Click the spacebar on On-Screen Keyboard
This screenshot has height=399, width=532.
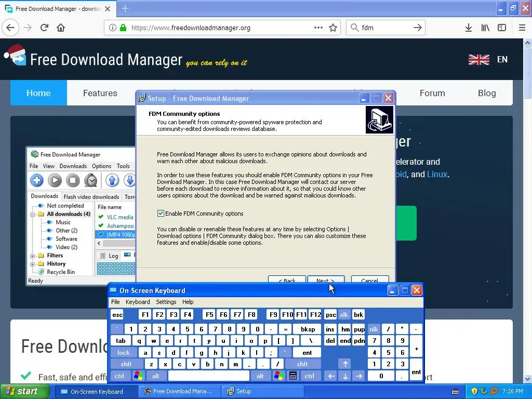[x=209, y=376]
